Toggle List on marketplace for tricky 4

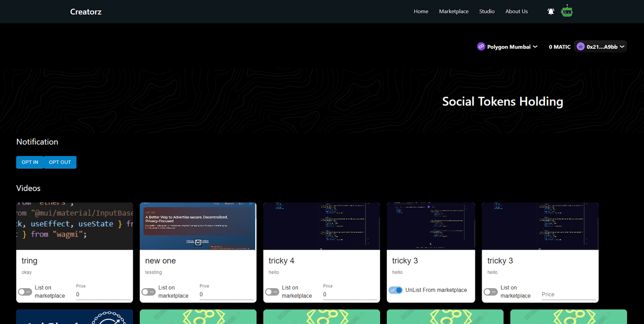coord(272,292)
